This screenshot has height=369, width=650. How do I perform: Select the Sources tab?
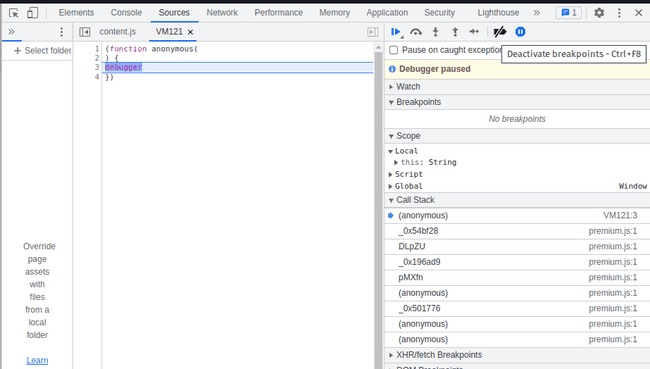coord(174,13)
